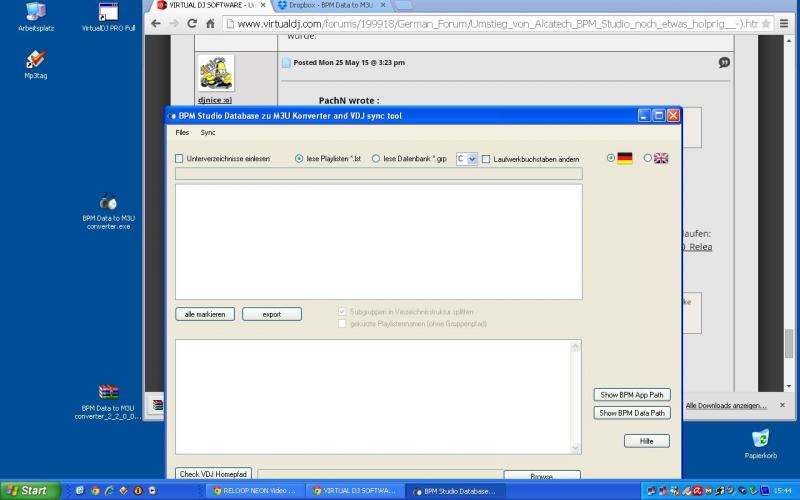Click the first quick launch icon next to Start
The height and width of the screenshot is (500, 800).
(x=80, y=491)
